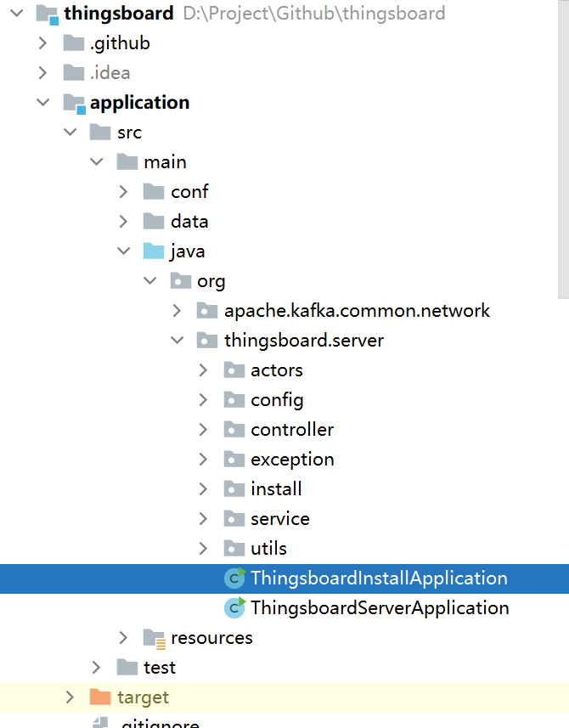This screenshot has width=569, height=728.
Task: Select the thingsboard.server package label
Action: [304, 341]
